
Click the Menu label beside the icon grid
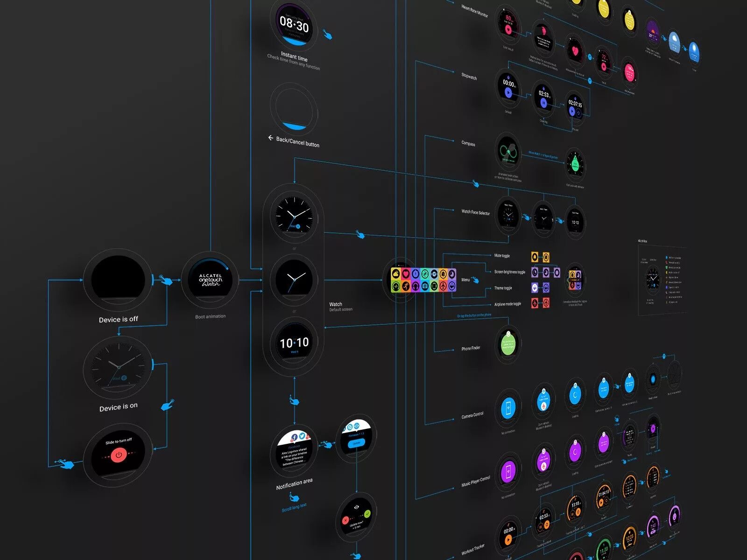click(x=465, y=280)
